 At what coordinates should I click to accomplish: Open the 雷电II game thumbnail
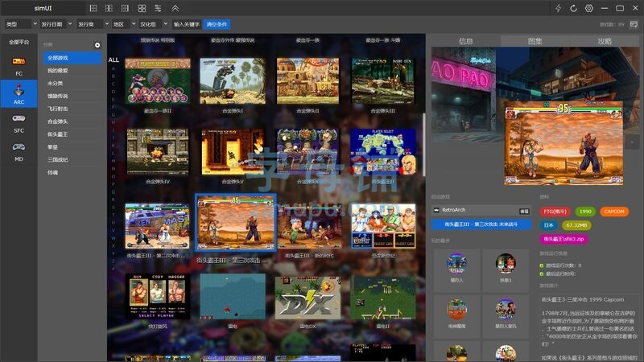click(383, 298)
